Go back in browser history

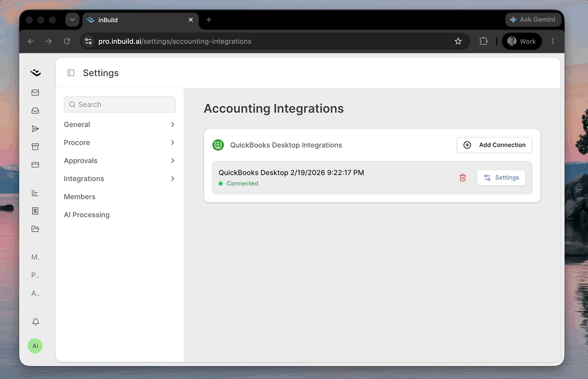tap(31, 41)
